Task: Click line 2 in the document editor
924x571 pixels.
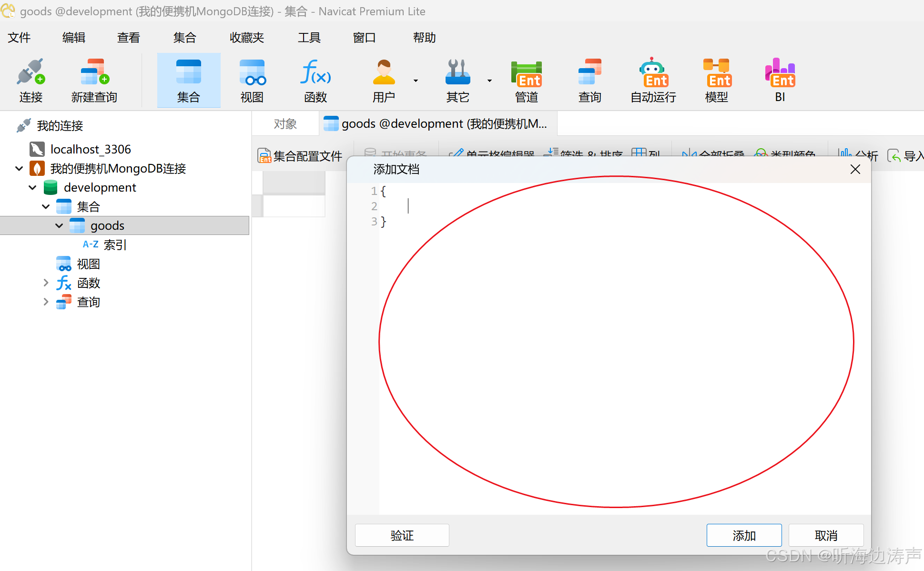Action: click(x=407, y=206)
